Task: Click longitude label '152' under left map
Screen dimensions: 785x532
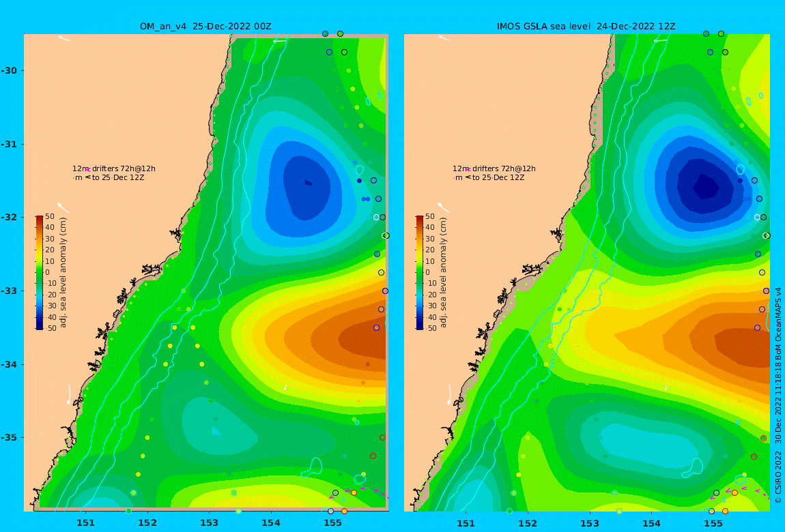Action: click(x=147, y=523)
